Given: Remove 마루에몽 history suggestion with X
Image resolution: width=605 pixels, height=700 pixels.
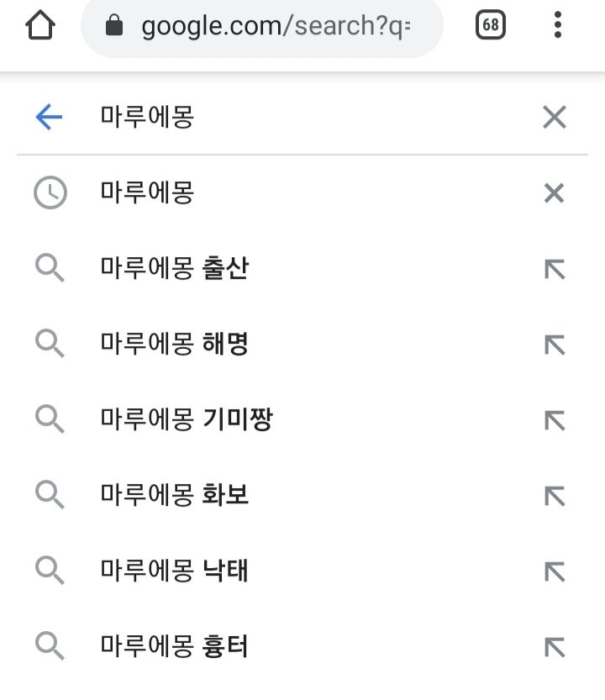Looking at the screenshot, I should click(554, 193).
